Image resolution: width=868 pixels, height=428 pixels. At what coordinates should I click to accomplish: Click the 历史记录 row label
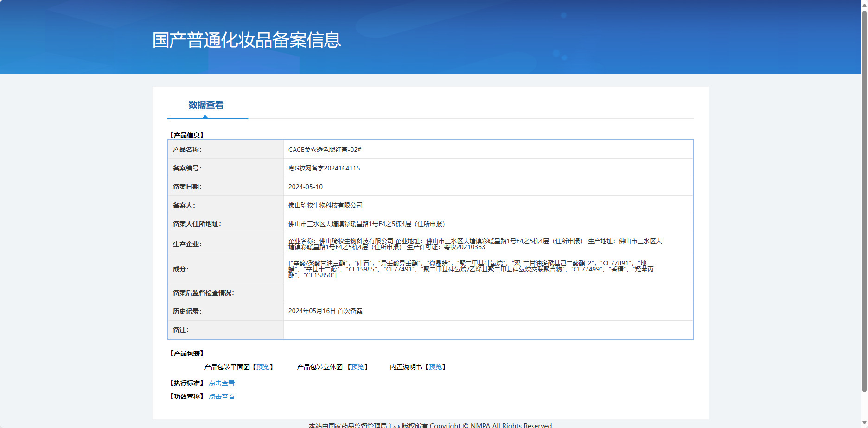pos(187,311)
